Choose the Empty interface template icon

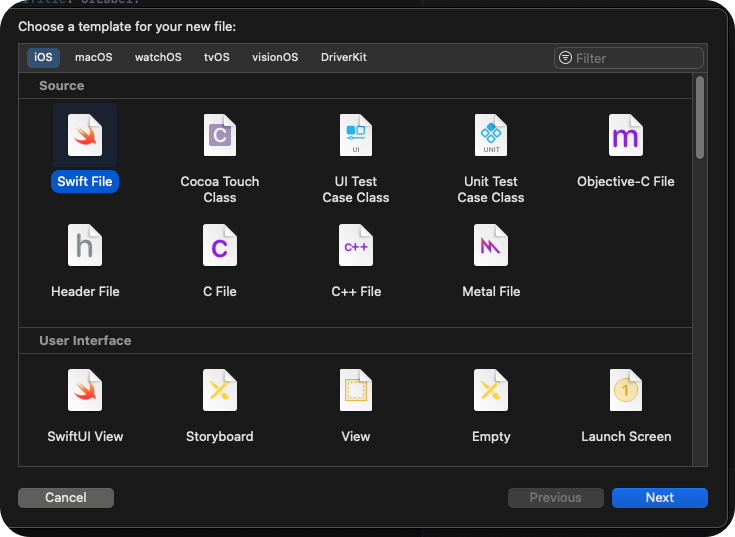pyautogui.click(x=491, y=390)
